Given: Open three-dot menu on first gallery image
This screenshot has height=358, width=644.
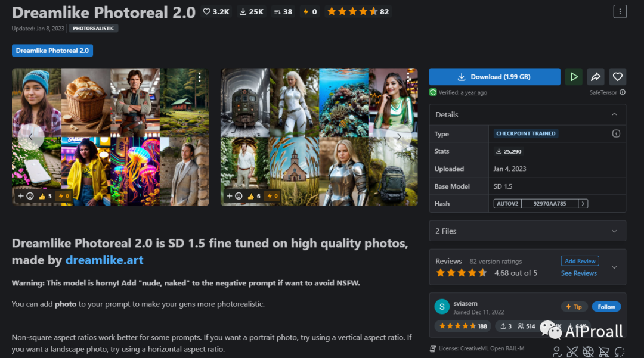Looking at the screenshot, I should point(200,77).
